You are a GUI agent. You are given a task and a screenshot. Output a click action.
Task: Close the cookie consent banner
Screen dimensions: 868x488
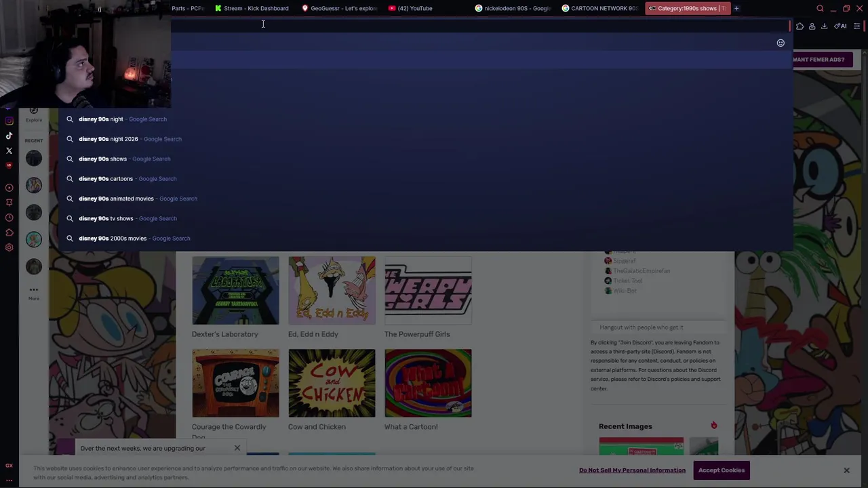(x=846, y=470)
